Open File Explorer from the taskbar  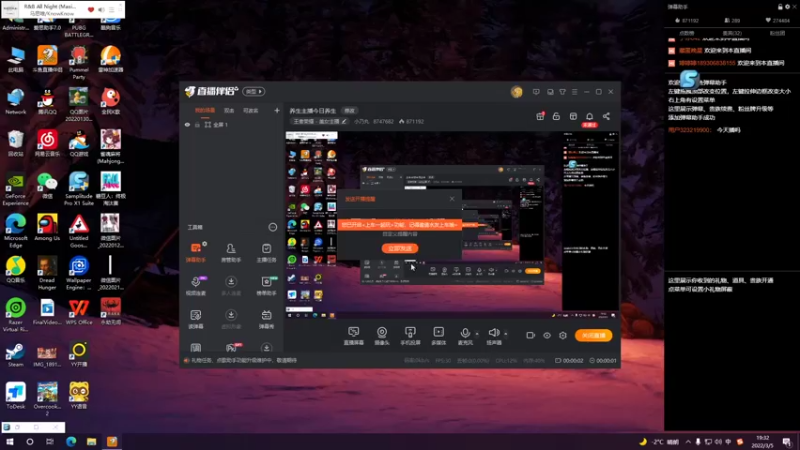(x=91, y=442)
